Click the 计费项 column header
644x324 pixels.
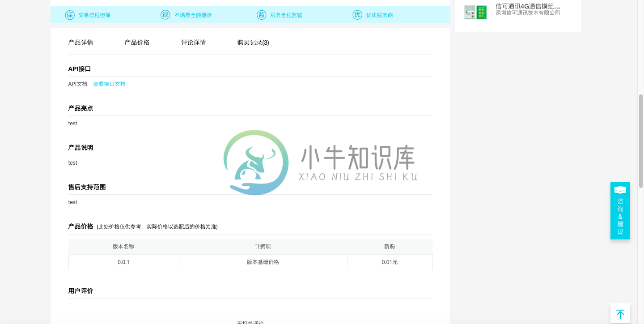point(263,247)
